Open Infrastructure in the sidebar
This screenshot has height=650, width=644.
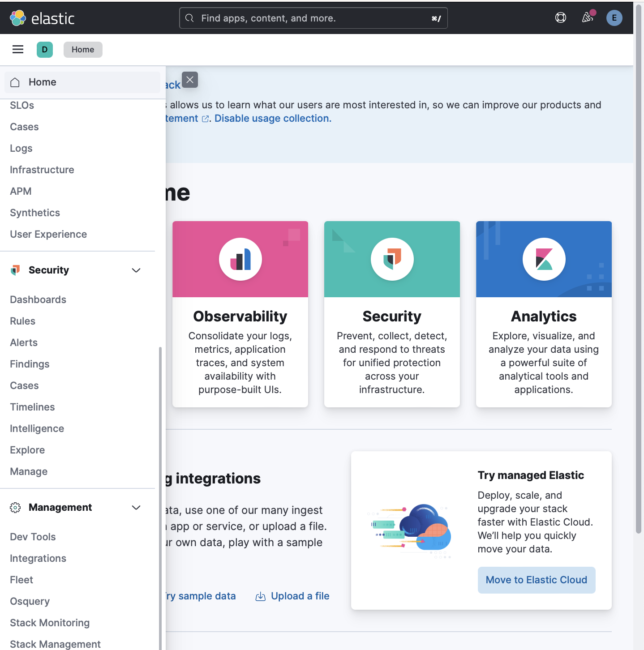[x=42, y=170]
